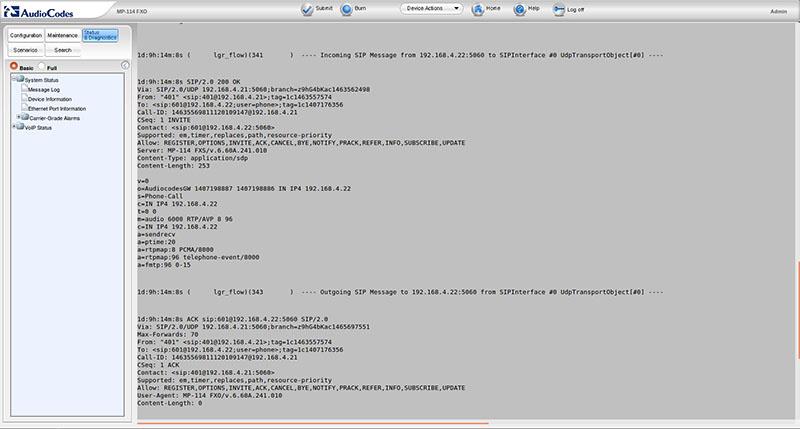The image size is (800, 429).
Task: Click the Submit text label
Action: [x=324, y=8]
